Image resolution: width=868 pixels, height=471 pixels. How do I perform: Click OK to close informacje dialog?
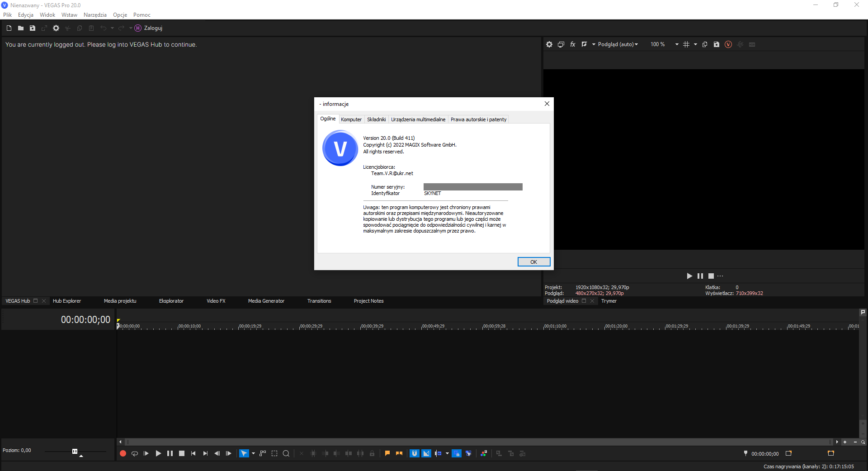[x=534, y=262]
